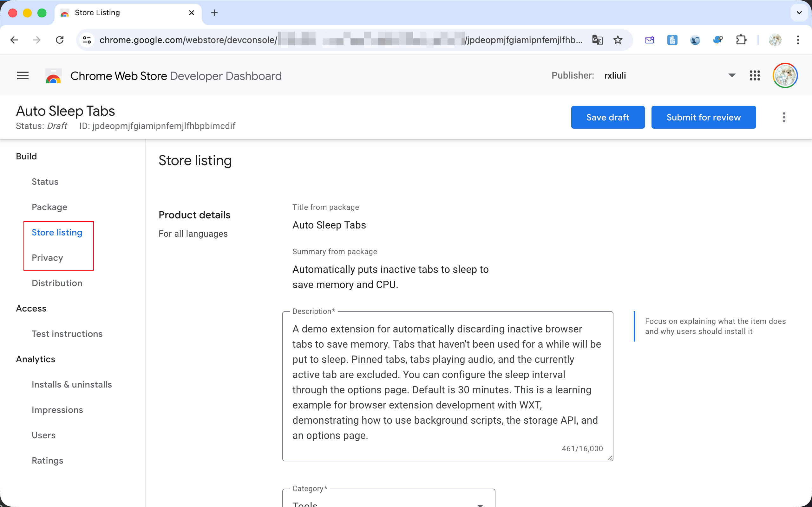812x507 pixels.
Task: Open Chrome's three-dot browser menu
Action: [x=798, y=40]
